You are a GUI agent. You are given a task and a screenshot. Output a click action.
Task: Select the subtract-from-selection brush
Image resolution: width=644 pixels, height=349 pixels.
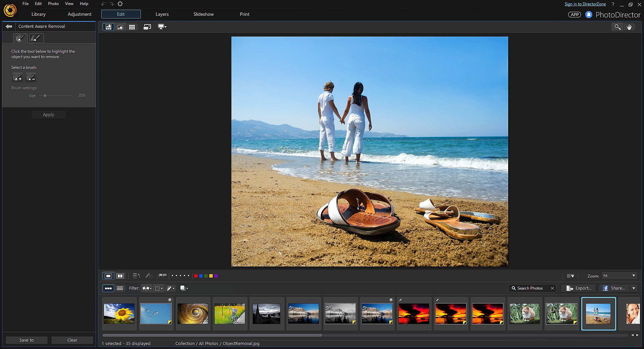click(31, 78)
